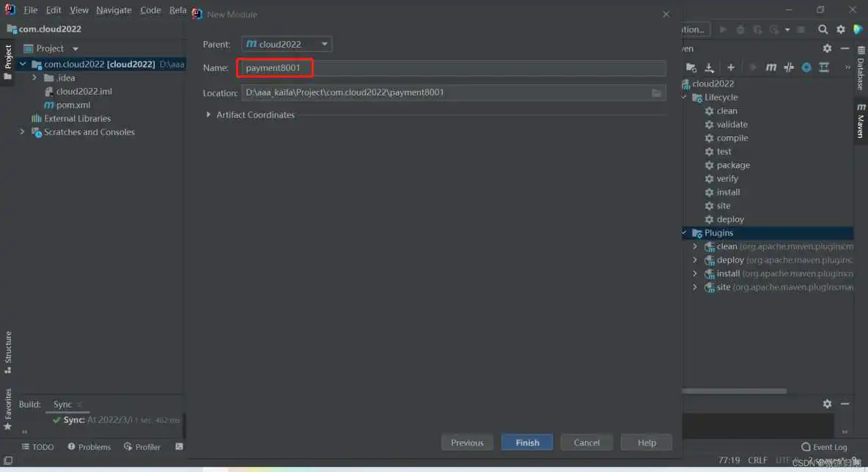Click the Show Dependencies diagram icon
This screenshot has height=472, width=868.
click(x=824, y=67)
